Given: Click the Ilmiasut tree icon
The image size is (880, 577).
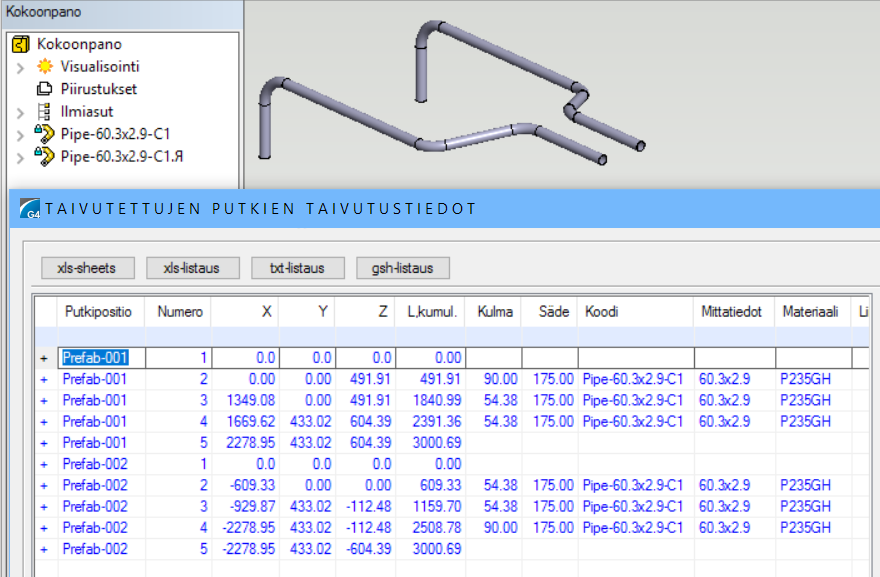Looking at the screenshot, I should click(44, 111).
